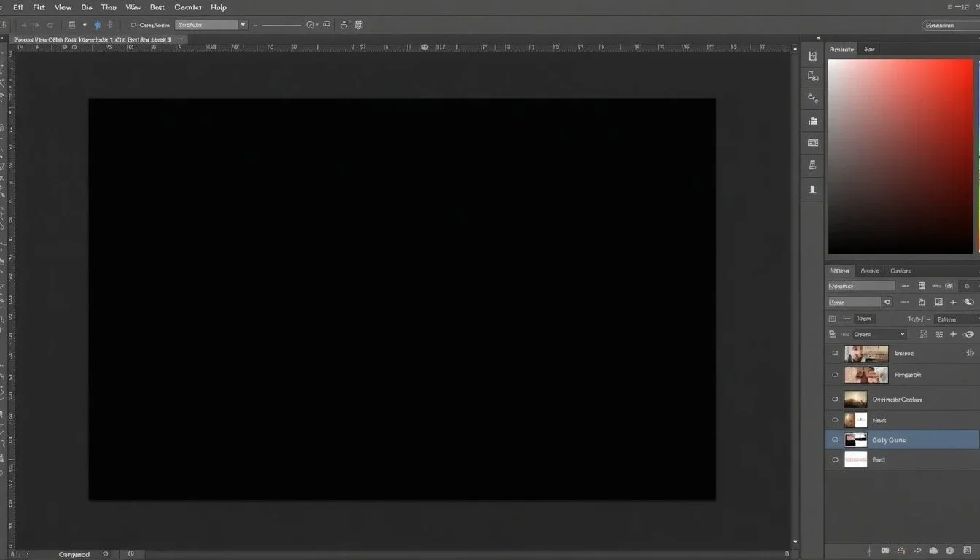Screen dimensions: 980x560
Task: Toggle visibility of the highlighted blue layer
Action: click(x=835, y=440)
